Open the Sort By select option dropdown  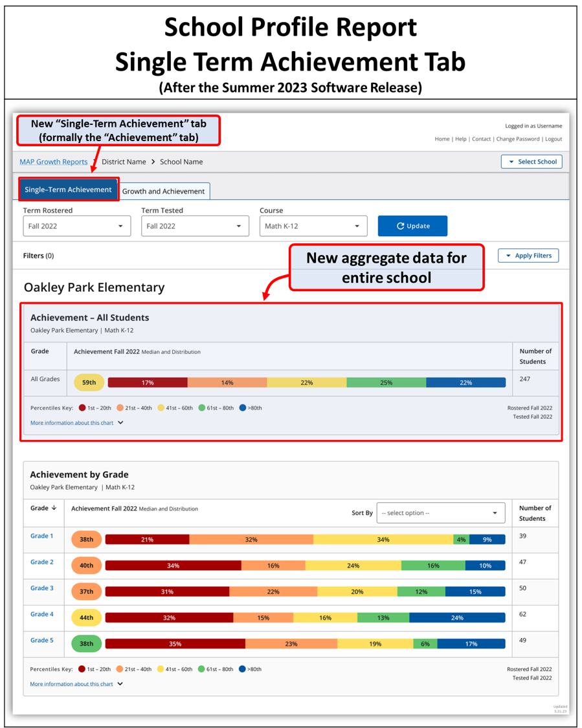tap(441, 513)
